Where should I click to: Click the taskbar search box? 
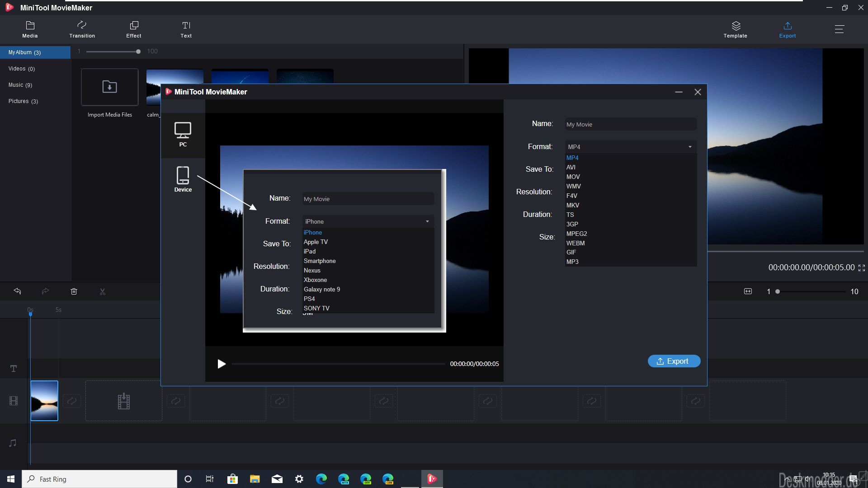[99, 479]
